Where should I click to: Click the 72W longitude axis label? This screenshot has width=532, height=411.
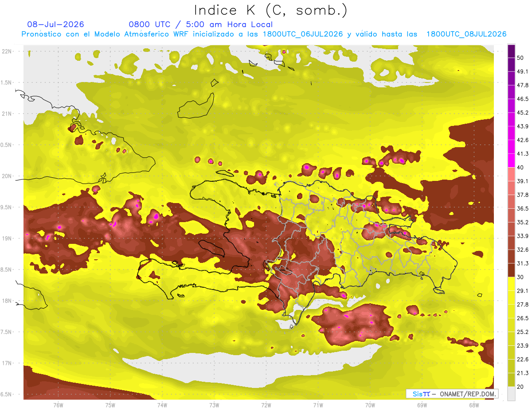click(266, 405)
